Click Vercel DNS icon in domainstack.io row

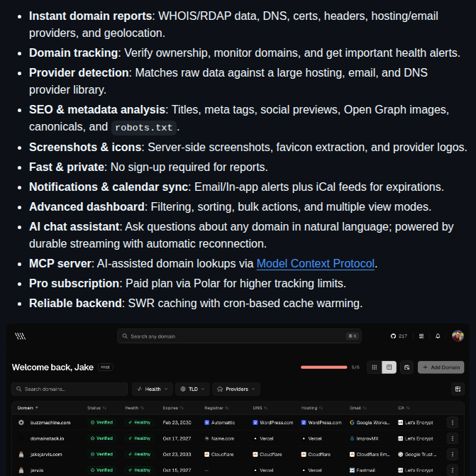pyautogui.click(x=255, y=438)
